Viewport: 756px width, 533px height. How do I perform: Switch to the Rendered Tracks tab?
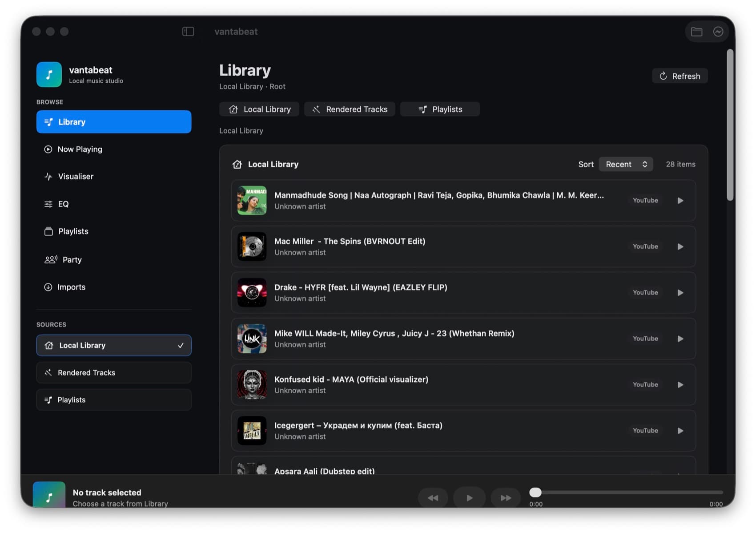350,109
